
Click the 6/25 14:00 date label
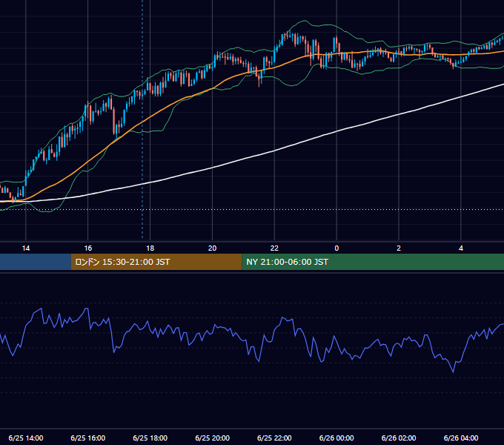pyautogui.click(x=26, y=438)
